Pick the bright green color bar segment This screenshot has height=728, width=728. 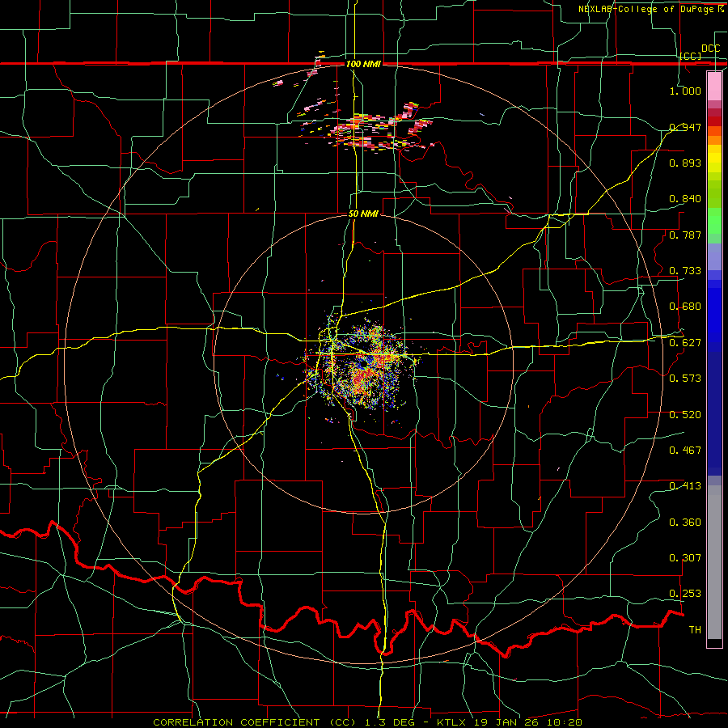(714, 221)
